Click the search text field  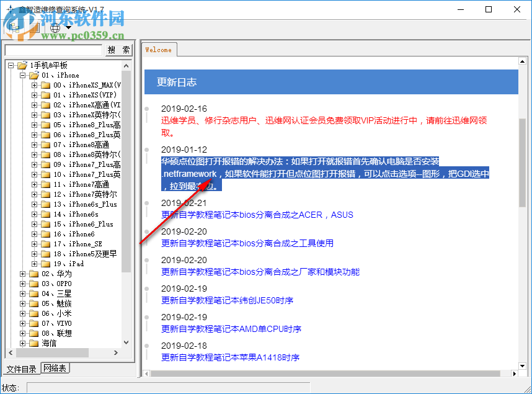tap(53, 50)
